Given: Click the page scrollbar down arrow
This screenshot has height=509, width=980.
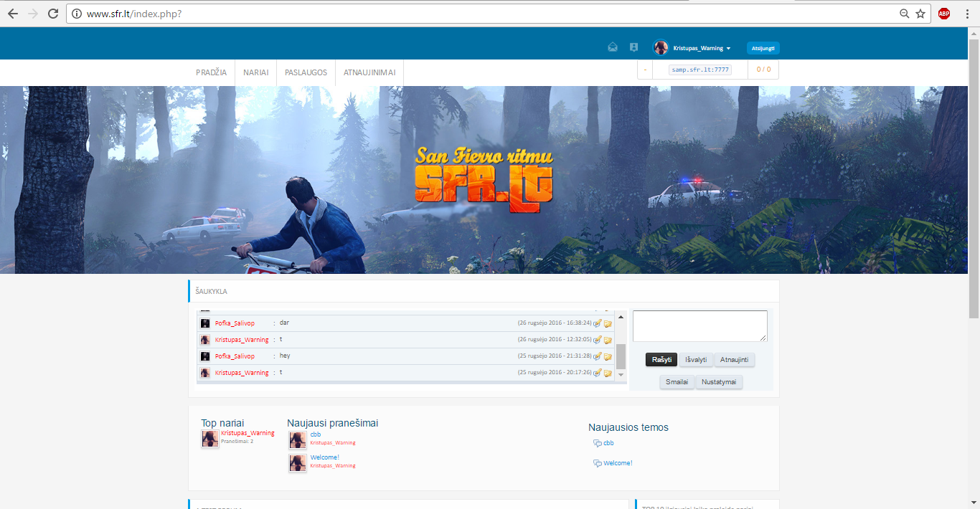Looking at the screenshot, I should 974,503.
